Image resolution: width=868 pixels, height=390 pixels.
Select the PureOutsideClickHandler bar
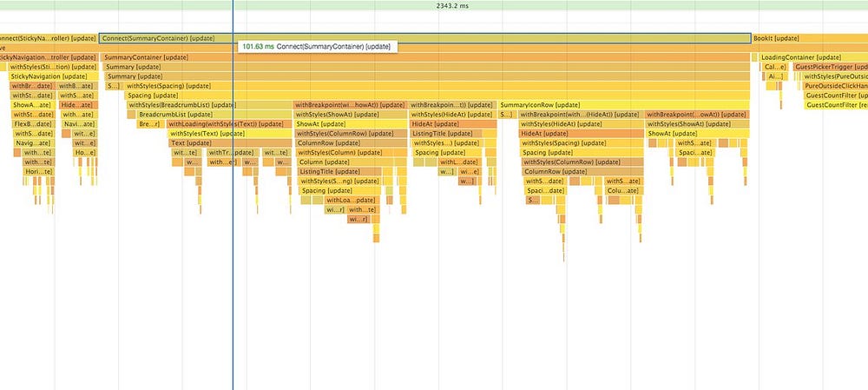coord(835,86)
